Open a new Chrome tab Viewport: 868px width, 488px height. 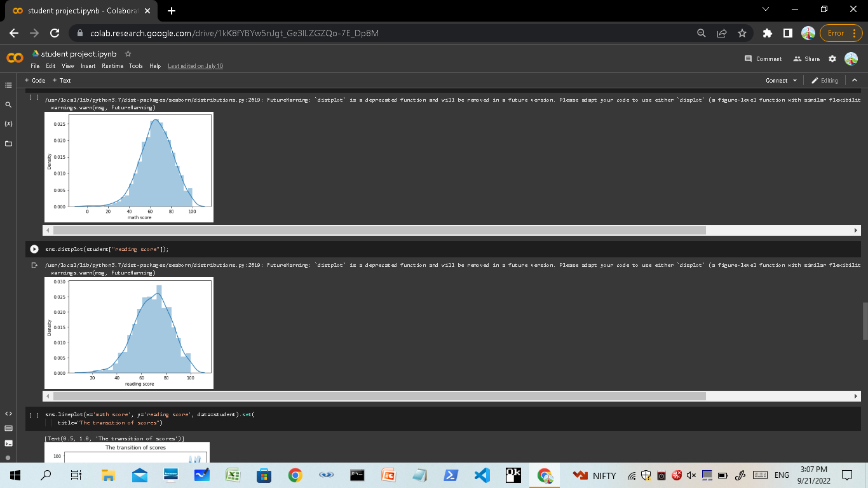pyautogui.click(x=172, y=11)
